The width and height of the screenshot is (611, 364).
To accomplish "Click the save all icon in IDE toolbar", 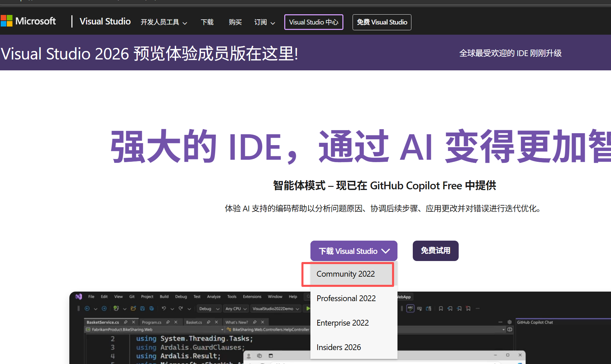I will pyautogui.click(x=152, y=309).
